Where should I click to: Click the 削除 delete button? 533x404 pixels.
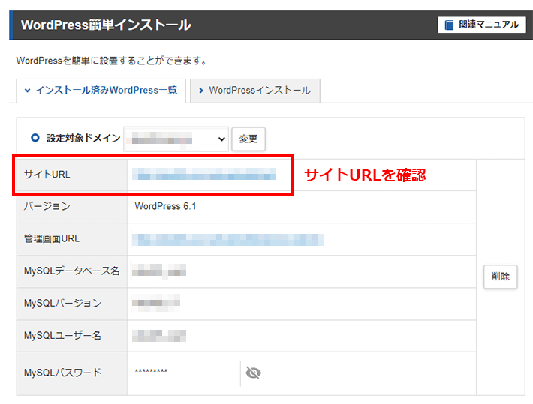[x=500, y=277]
